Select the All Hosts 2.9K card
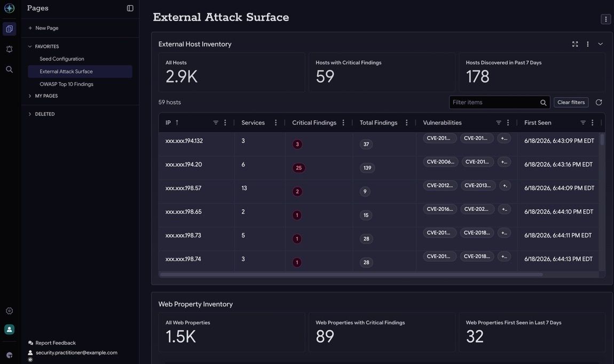 pyautogui.click(x=231, y=73)
